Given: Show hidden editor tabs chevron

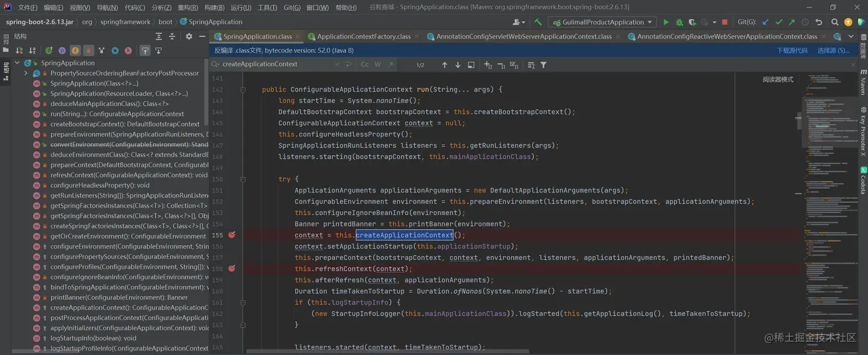Looking at the screenshot, I should [x=851, y=36].
